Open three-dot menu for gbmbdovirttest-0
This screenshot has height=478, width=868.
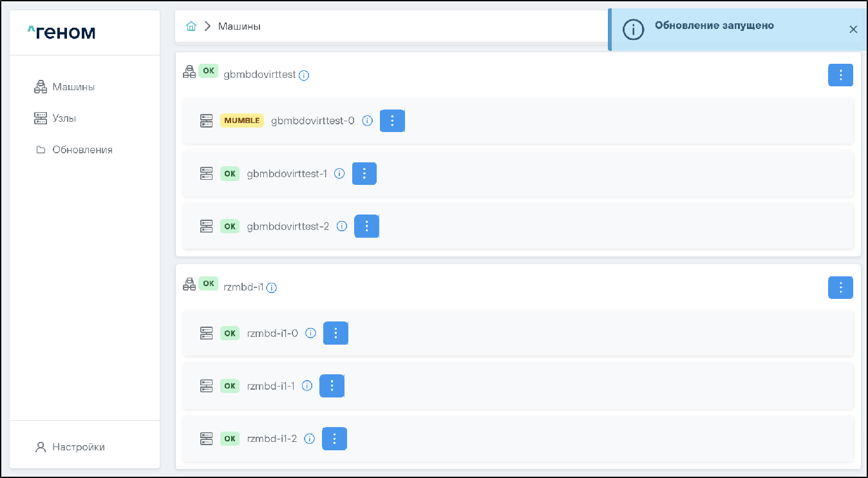tap(392, 120)
